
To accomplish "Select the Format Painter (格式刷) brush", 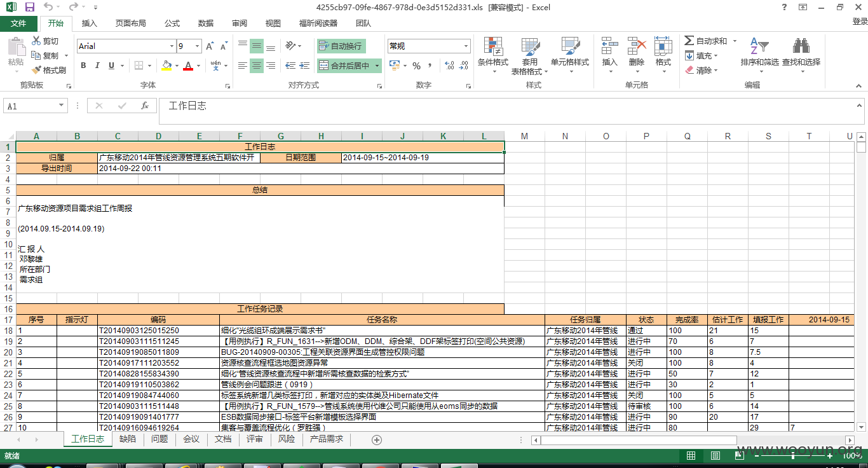I will (x=49, y=70).
